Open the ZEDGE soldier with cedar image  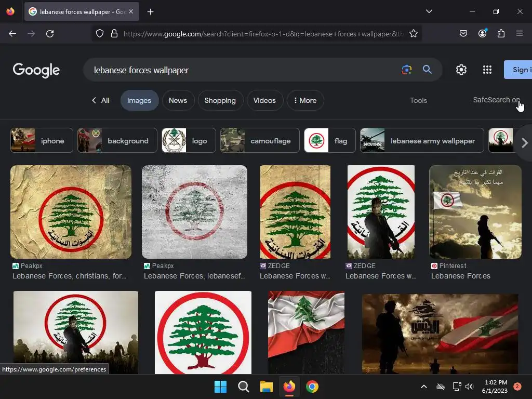tap(381, 212)
